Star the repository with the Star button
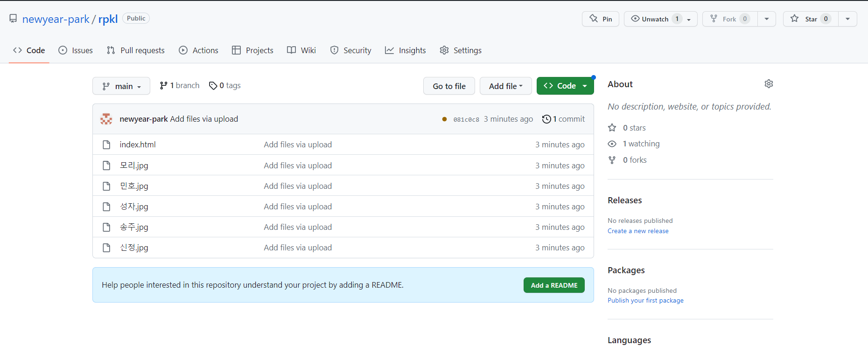This screenshot has height=352, width=868. click(811, 19)
